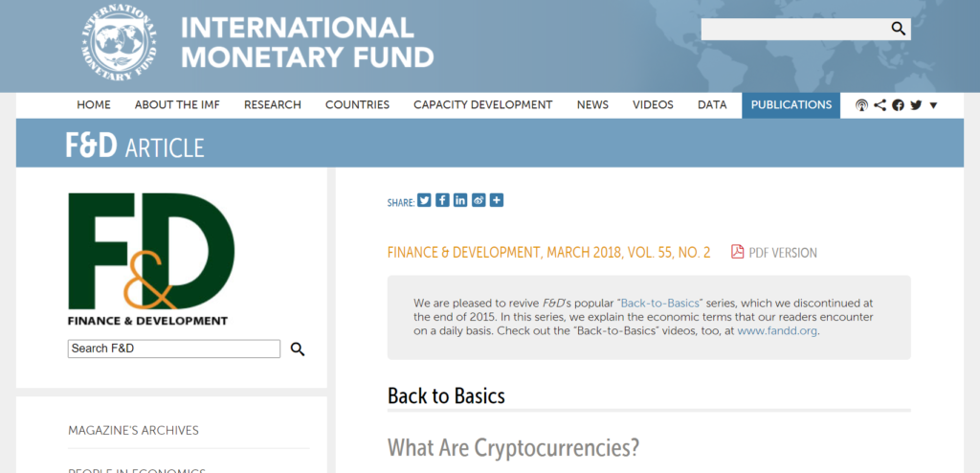Open the podcast icon in nav bar
Image resolution: width=980 pixels, height=473 pixels.
[861, 105]
